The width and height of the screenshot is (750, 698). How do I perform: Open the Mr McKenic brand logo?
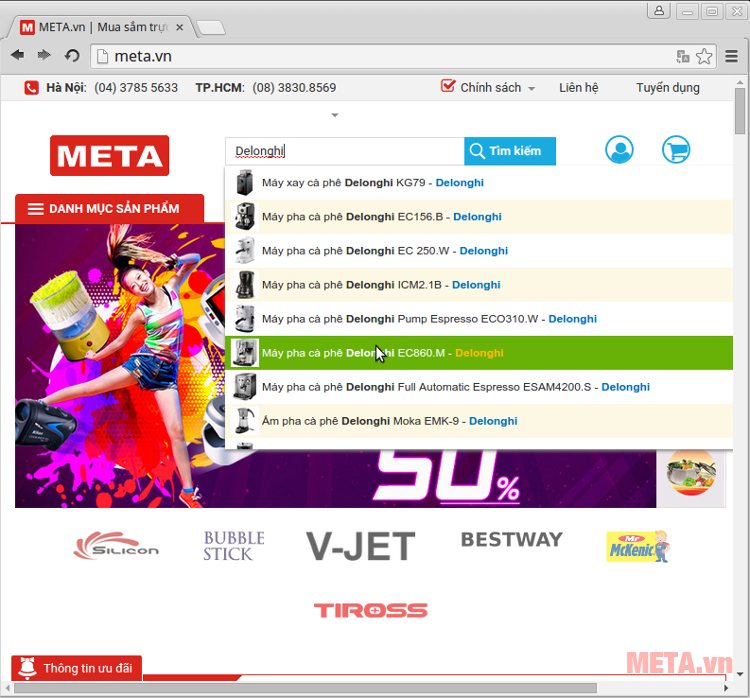click(x=638, y=546)
